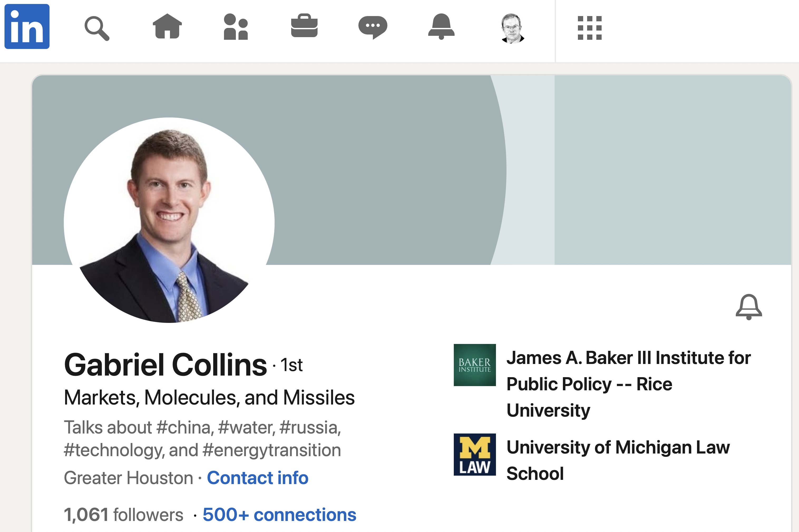Screen dimensions: 799x532
Task: Enable alerts for this LinkedIn profile
Action: tap(747, 308)
